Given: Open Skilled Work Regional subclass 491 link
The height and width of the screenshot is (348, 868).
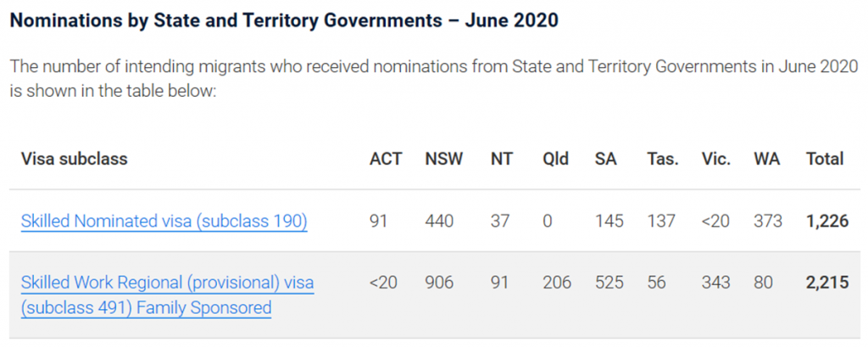Looking at the screenshot, I should click(x=167, y=283).
